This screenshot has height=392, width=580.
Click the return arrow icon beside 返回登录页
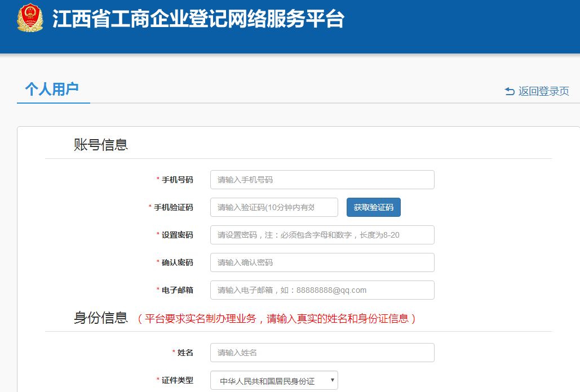click(x=510, y=91)
